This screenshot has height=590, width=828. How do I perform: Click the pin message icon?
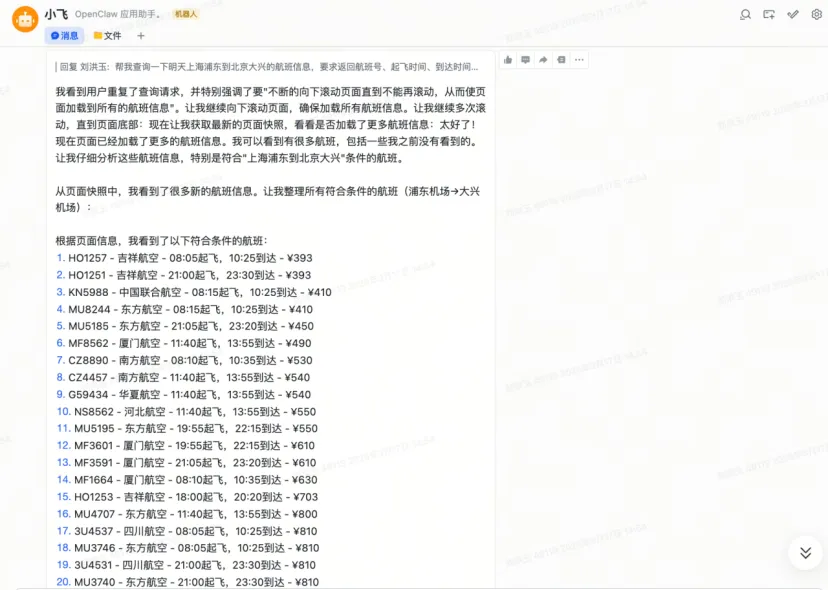click(x=561, y=60)
